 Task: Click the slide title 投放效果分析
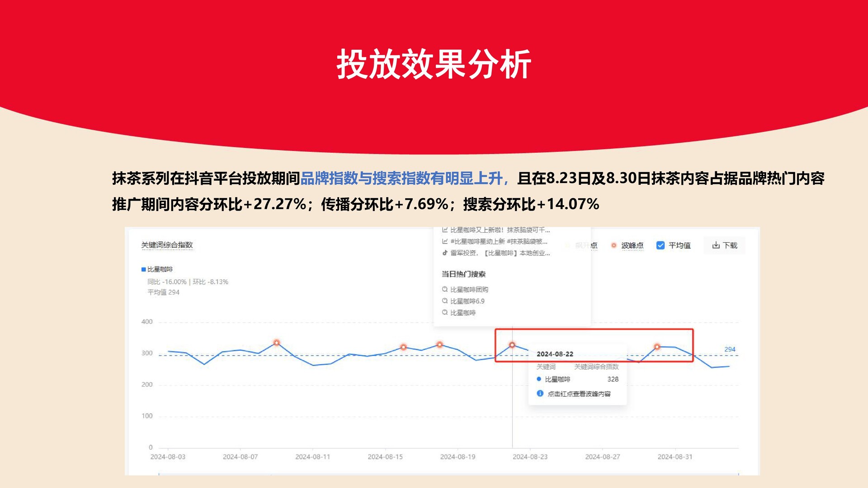(434, 64)
